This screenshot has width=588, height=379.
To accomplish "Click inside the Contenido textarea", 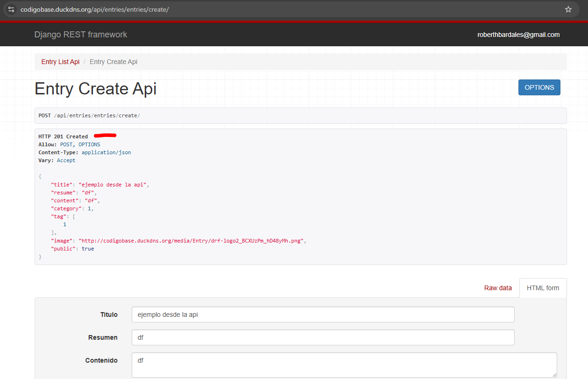I will pyautogui.click(x=344, y=365).
